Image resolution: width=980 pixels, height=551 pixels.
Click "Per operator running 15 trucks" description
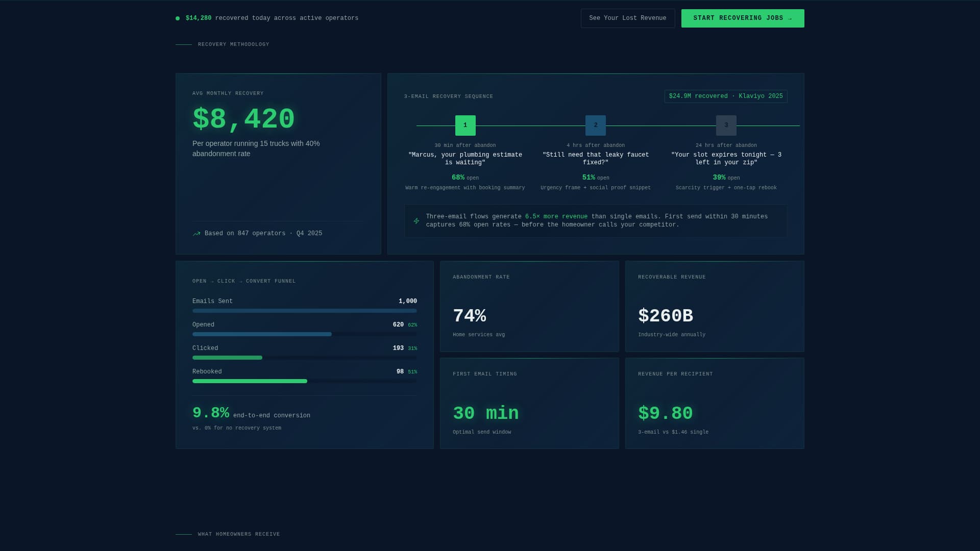point(256,148)
